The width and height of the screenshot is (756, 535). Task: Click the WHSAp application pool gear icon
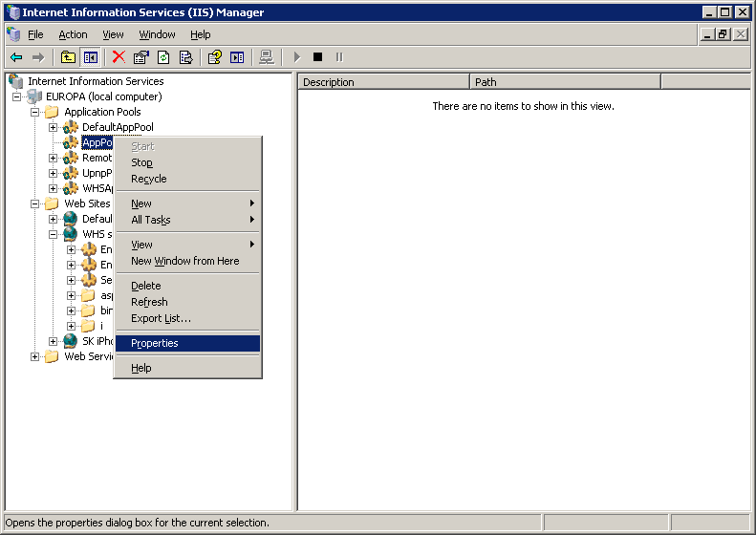point(71,188)
